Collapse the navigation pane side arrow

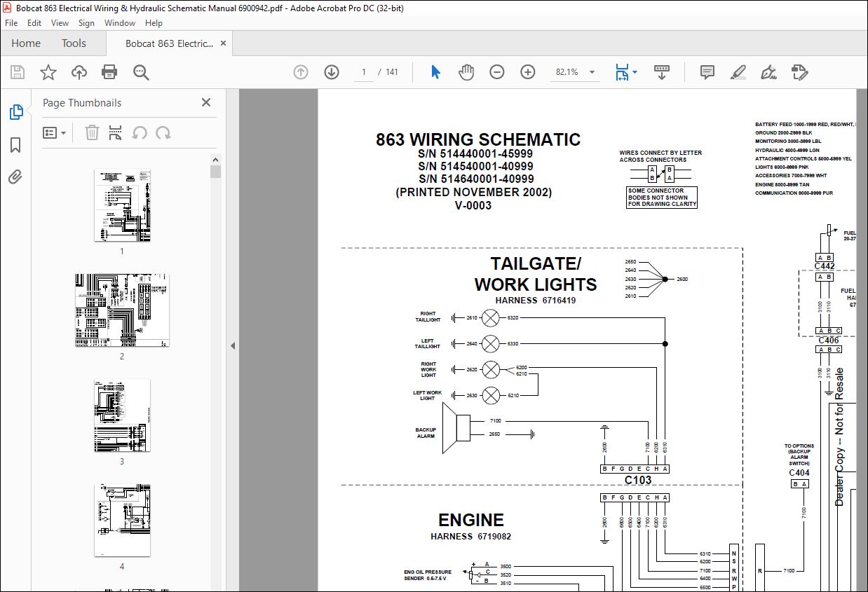[233, 345]
